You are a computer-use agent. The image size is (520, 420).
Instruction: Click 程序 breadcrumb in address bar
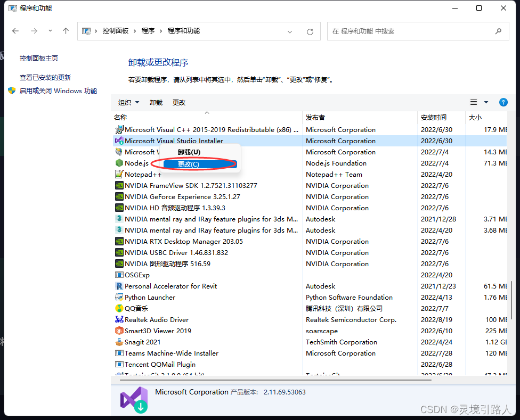[x=148, y=31]
